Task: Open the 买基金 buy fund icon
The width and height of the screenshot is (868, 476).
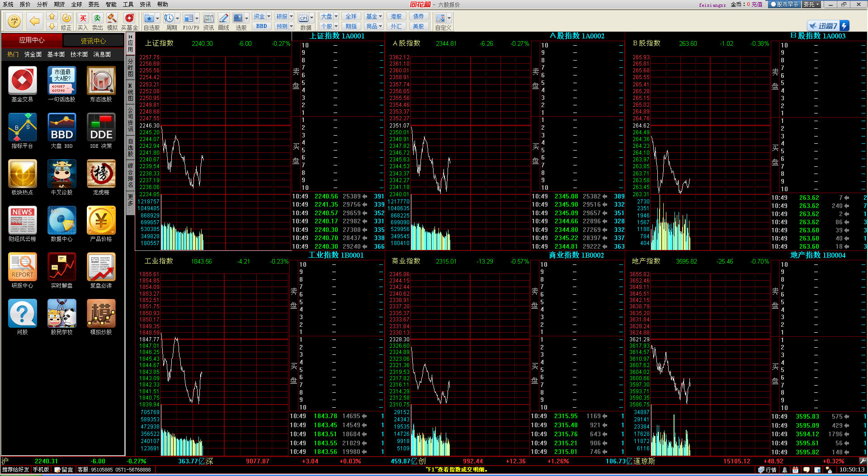Action: [129, 21]
